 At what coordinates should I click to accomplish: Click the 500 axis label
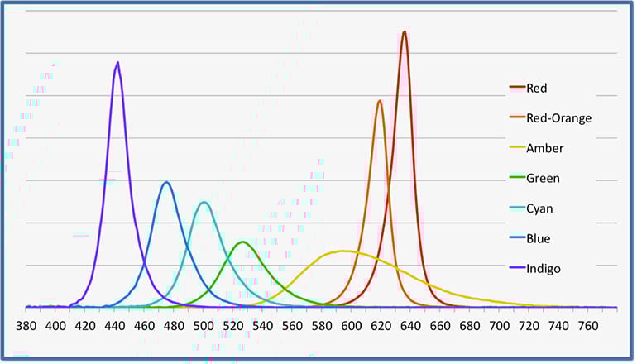204,326
